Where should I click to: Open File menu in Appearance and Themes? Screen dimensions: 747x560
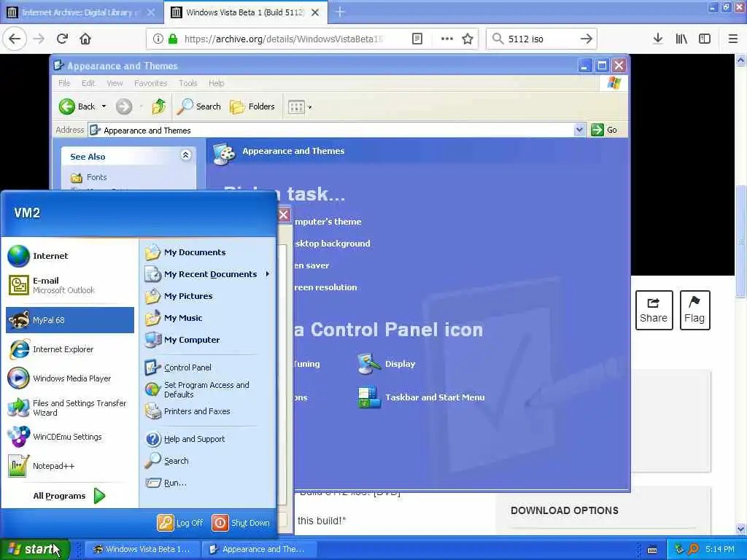point(64,83)
